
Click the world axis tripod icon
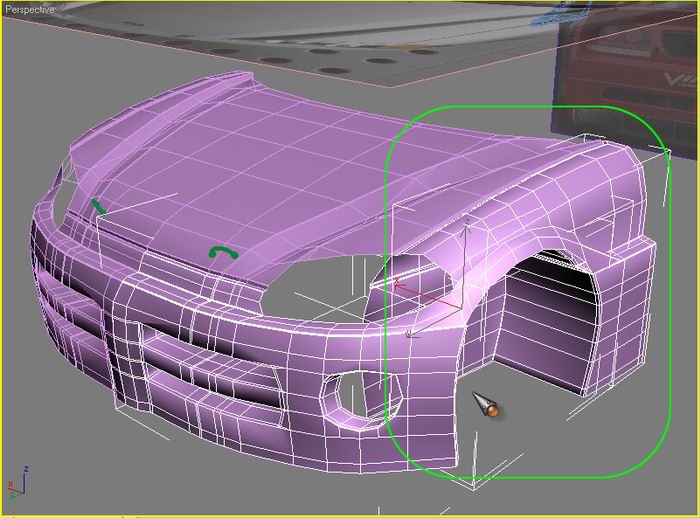17,484
